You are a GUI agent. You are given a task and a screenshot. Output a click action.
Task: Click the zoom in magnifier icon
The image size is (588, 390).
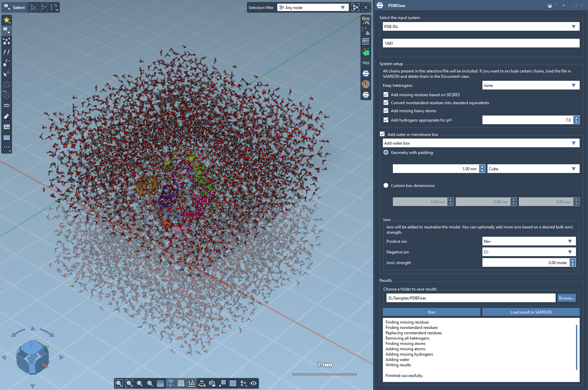[140, 384]
